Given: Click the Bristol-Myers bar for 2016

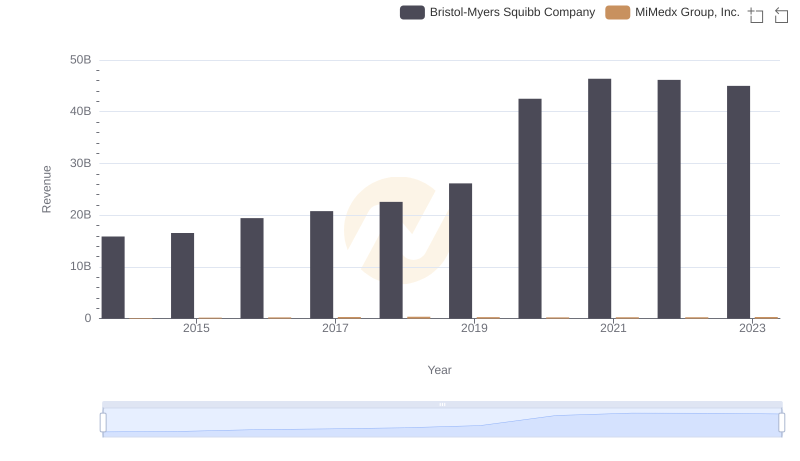Looking at the screenshot, I should click(x=252, y=268).
